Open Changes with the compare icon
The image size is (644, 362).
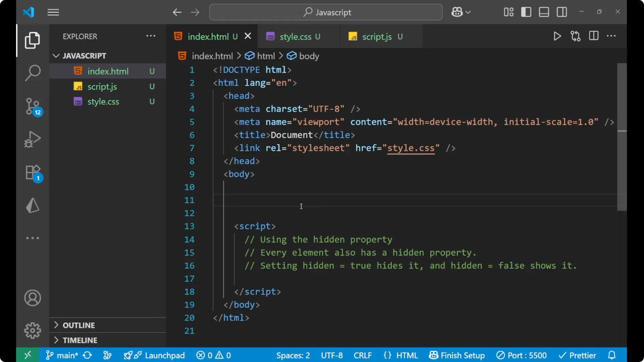(576, 36)
